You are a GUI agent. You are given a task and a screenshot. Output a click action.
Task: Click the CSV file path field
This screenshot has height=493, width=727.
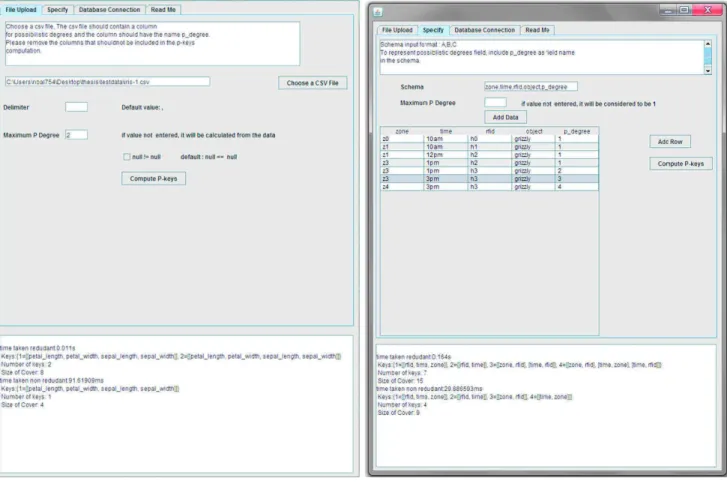[108, 82]
